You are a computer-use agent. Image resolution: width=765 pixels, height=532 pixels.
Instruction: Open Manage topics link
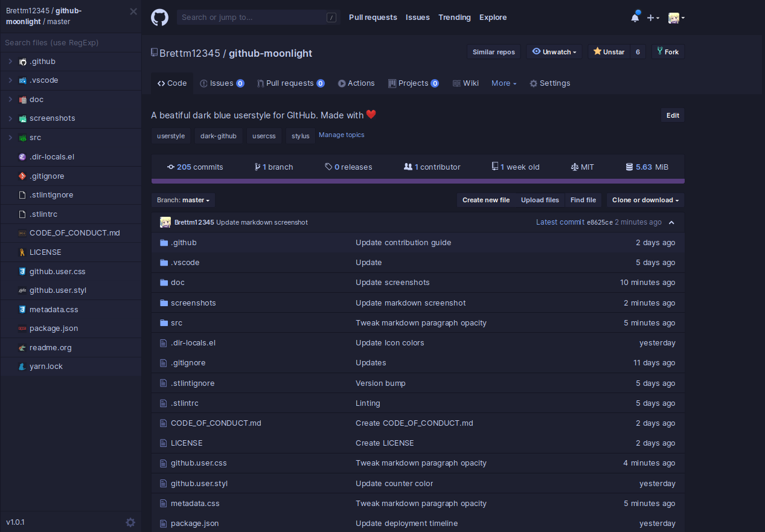tap(341, 135)
